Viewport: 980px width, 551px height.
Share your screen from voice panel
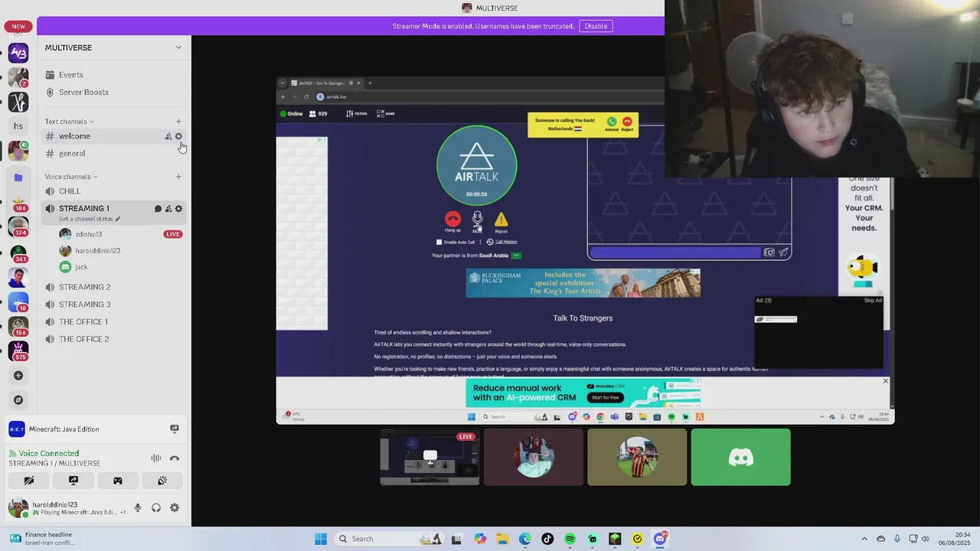click(x=73, y=481)
